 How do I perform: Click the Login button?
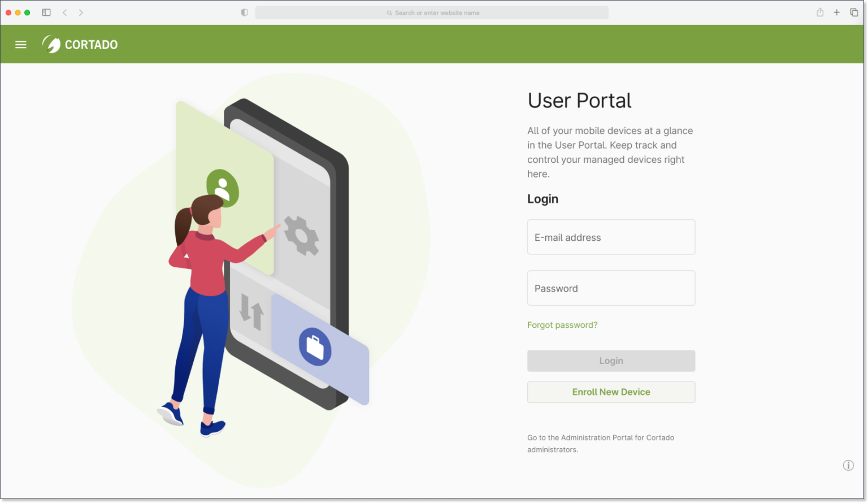tap(611, 361)
